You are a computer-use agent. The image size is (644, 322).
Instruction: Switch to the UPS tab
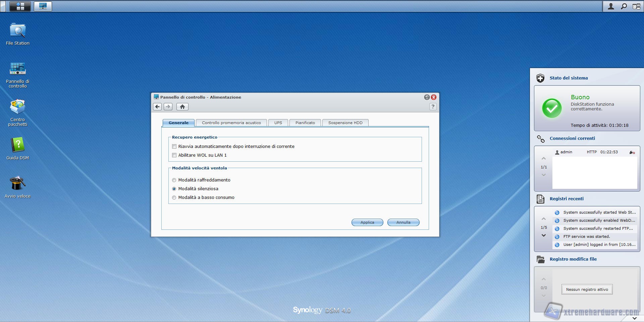click(x=278, y=123)
